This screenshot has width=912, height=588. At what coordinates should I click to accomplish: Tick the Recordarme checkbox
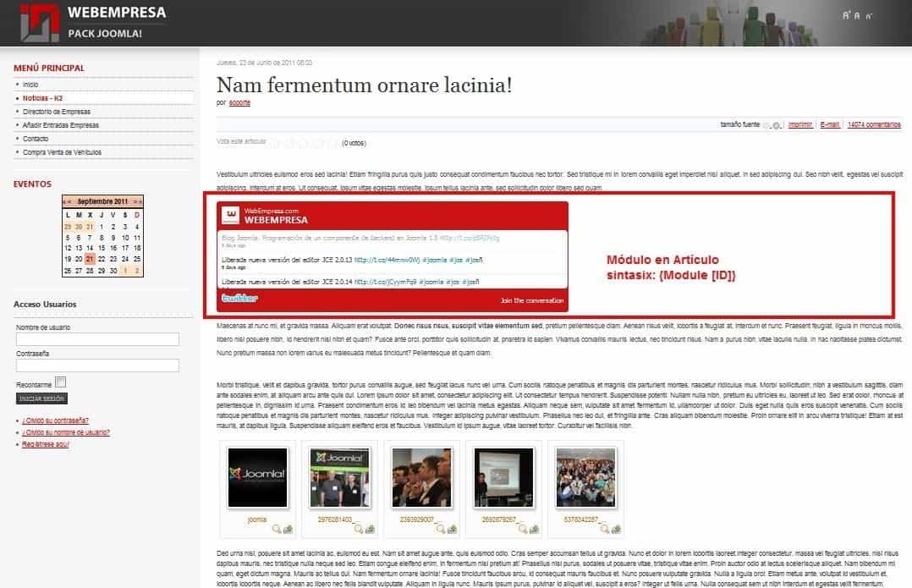coord(61,382)
